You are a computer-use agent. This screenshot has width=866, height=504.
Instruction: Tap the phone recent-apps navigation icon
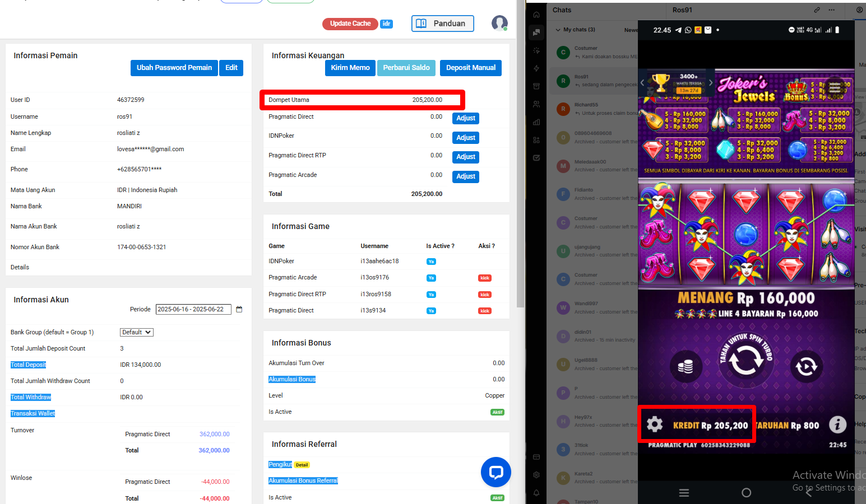point(684,493)
